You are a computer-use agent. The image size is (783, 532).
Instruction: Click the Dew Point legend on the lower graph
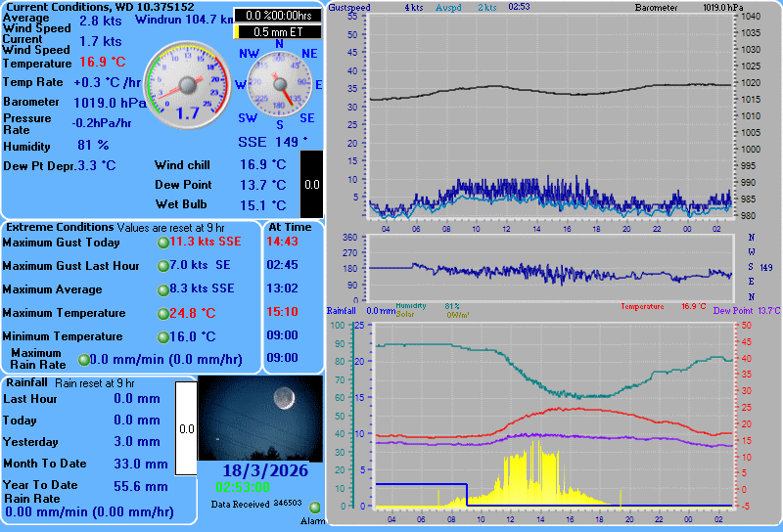point(733,310)
